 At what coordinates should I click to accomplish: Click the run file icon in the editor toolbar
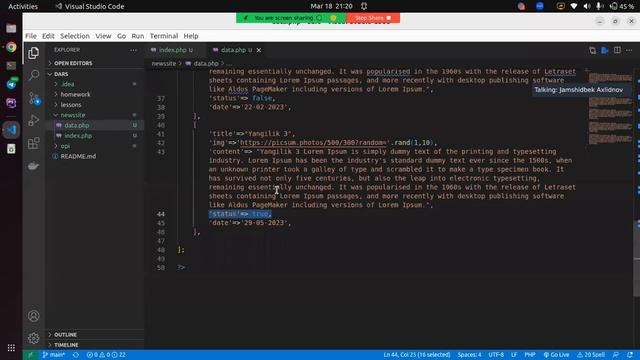tap(605, 50)
